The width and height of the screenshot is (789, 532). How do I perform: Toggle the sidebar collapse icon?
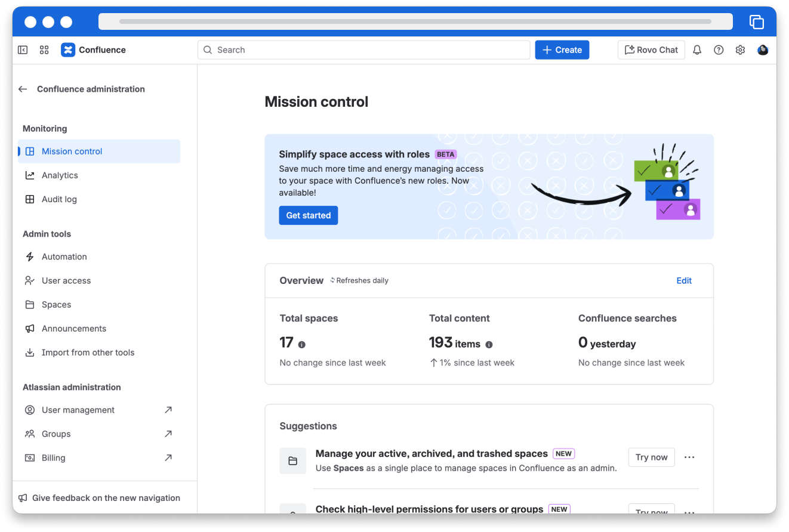click(23, 50)
